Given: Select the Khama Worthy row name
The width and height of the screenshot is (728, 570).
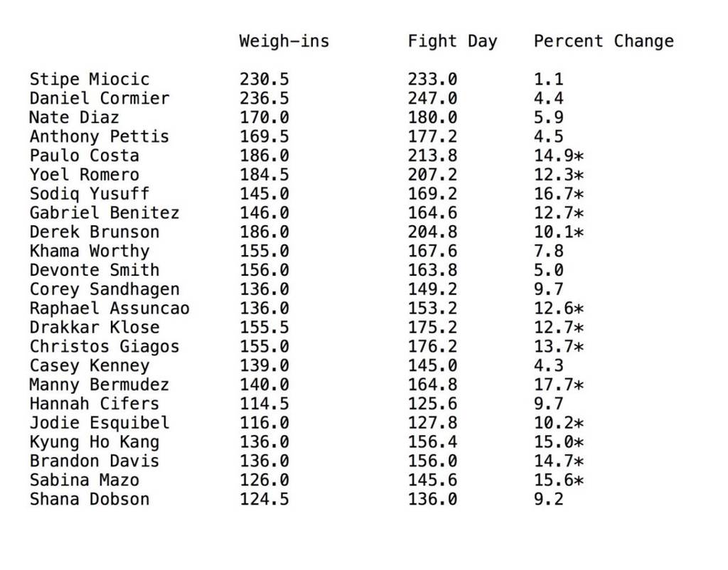Looking at the screenshot, I should tap(90, 252).
